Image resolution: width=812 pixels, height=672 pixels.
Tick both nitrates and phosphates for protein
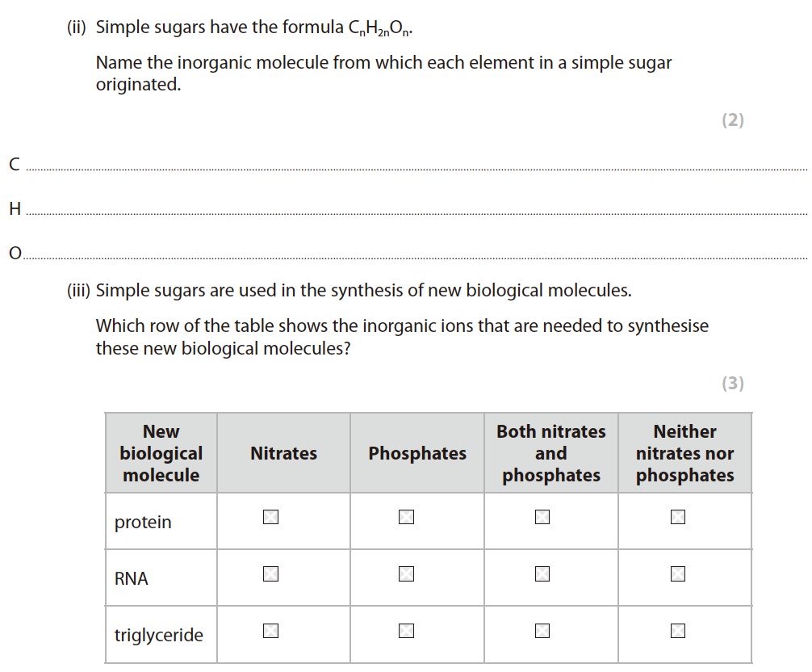click(x=542, y=517)
